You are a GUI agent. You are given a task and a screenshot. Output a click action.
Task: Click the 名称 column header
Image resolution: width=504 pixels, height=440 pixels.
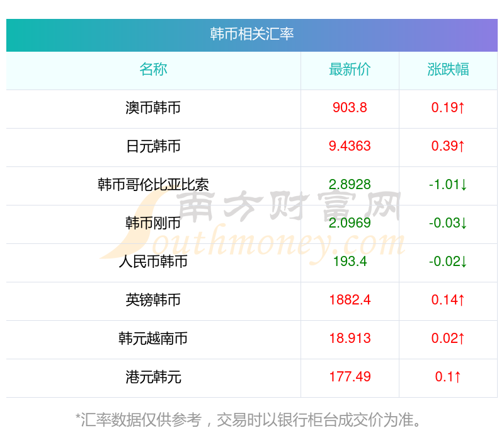click(x=153, y=69)
